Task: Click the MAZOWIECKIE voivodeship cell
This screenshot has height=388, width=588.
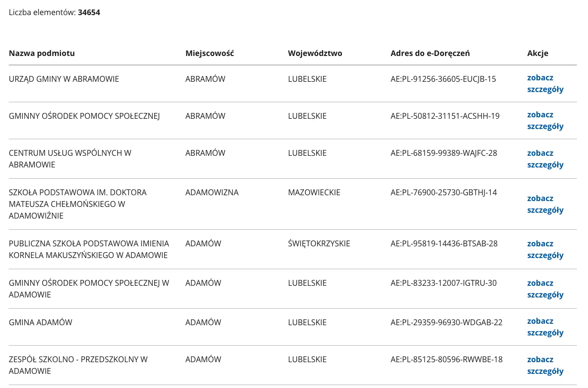Action: (314, 192)
